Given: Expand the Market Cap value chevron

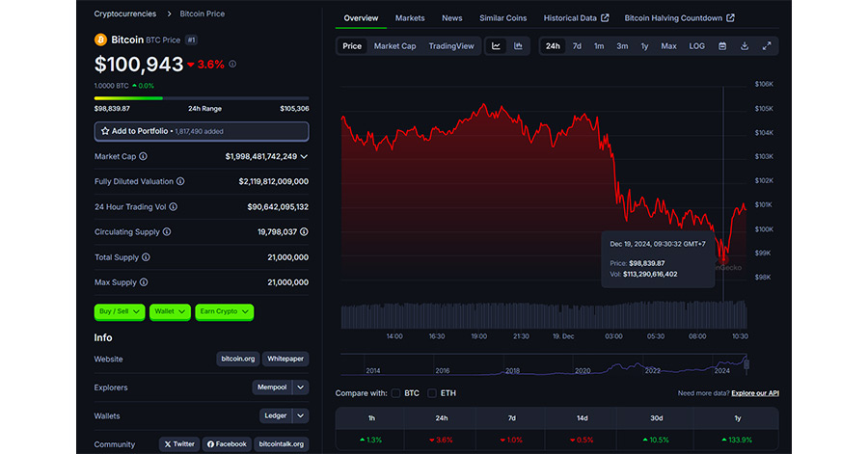Looking at the screenshot, I should click(304, 156).
